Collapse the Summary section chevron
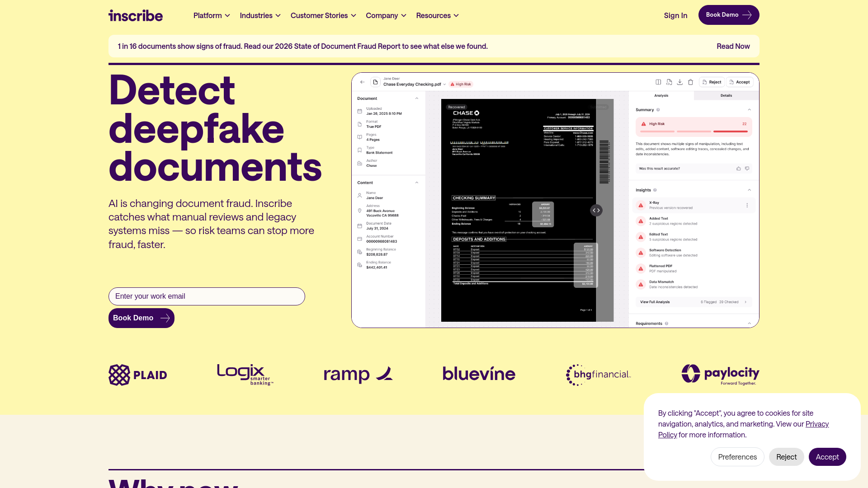 click(x=749, y=110)
